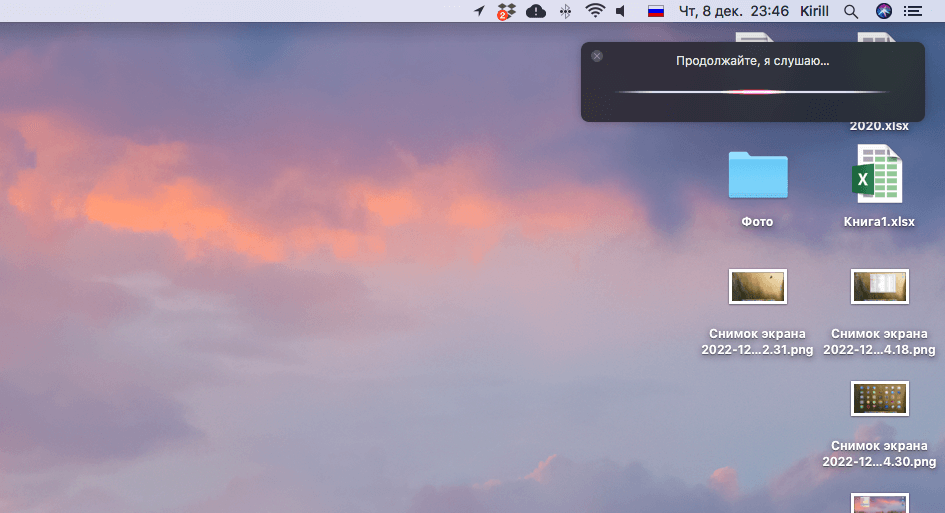This screenshot has width=945, height=513.
Task: Select screenshot thumbnail ending 4.18.png
Action: (879, 286)
